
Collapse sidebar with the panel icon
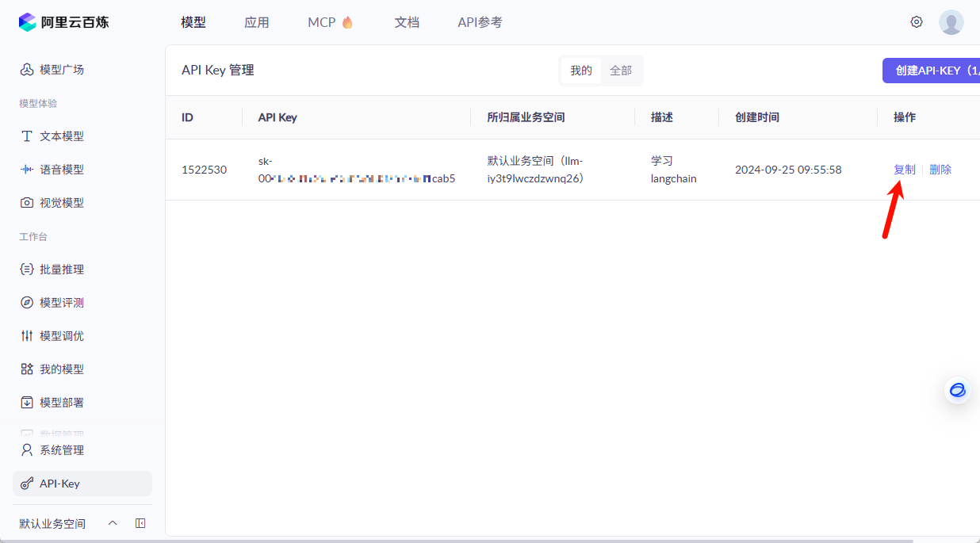[140, 523]
